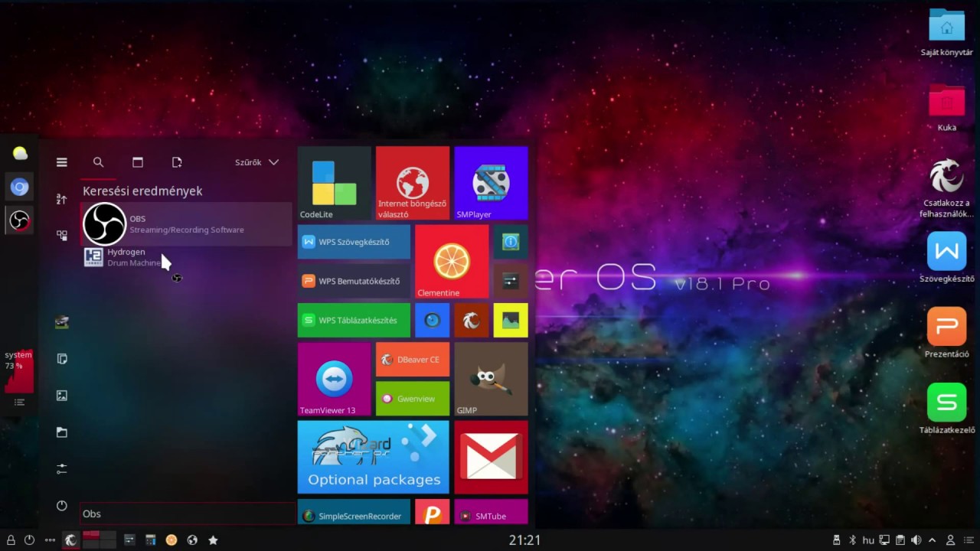Click the list icon below system monitor
Screen dimensions: 980x551
pos(20,403)
